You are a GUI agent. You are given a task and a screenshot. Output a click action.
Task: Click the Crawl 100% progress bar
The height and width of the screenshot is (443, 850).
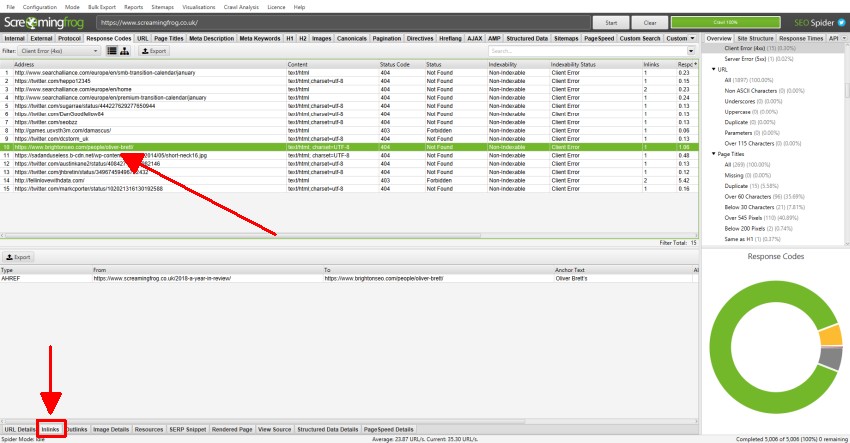click(x=725, y=23)
